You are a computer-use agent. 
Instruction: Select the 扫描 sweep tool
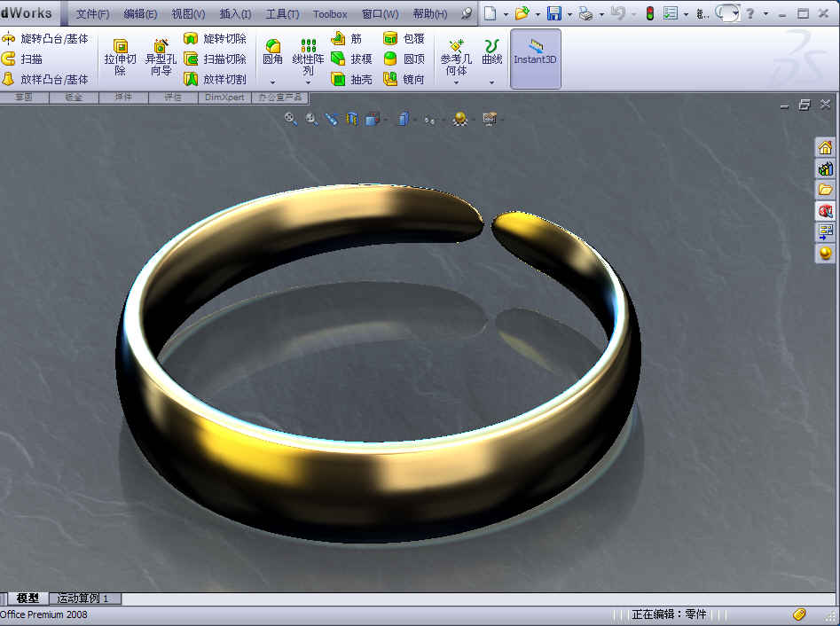[x=22, y=59]
